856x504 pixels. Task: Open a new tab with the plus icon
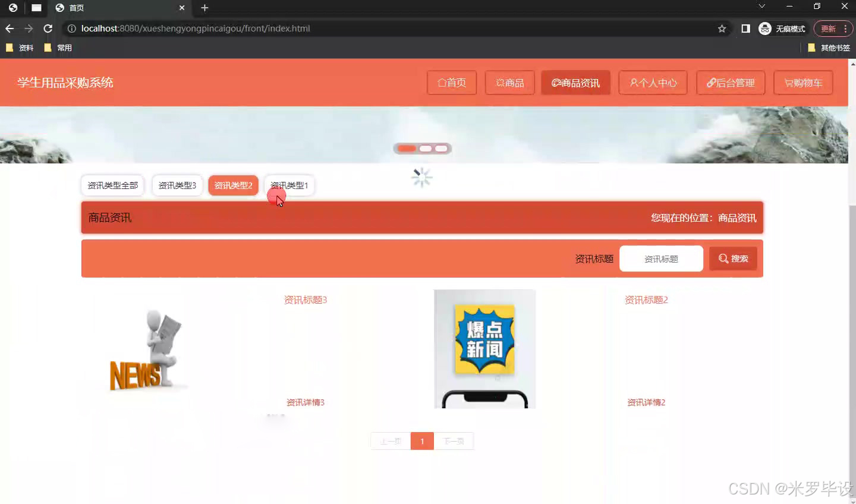204,8
